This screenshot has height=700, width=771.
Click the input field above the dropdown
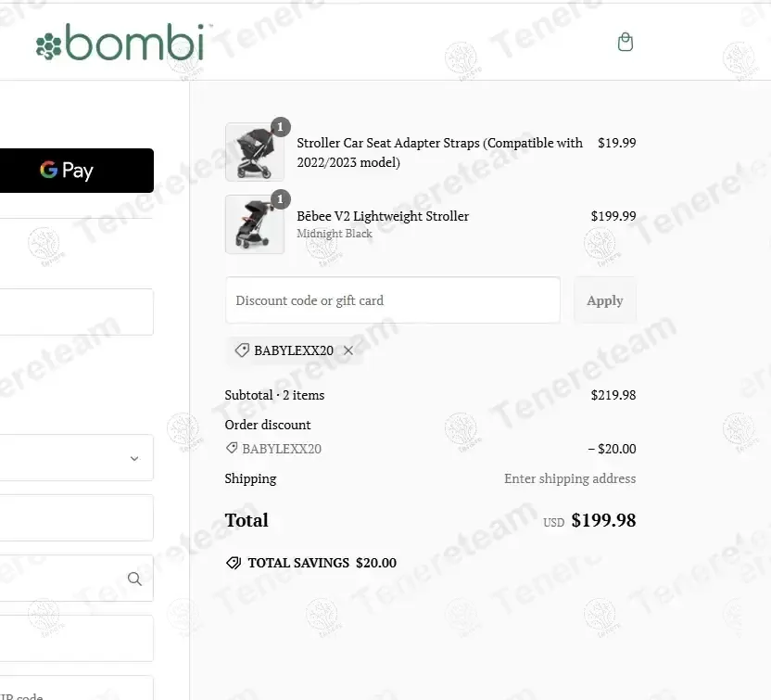(76, 312)
